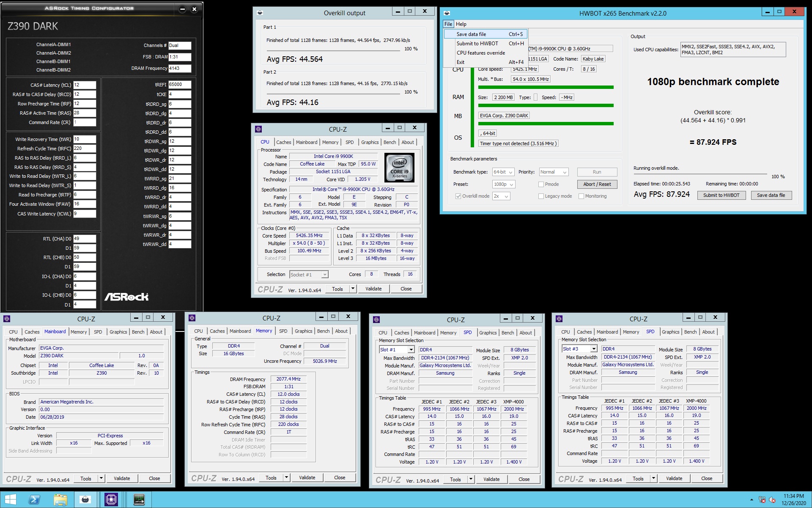The height and width of the screenshot is (508, 812).
Task: Click the Overkill output window icon
Action: (260, 13)
